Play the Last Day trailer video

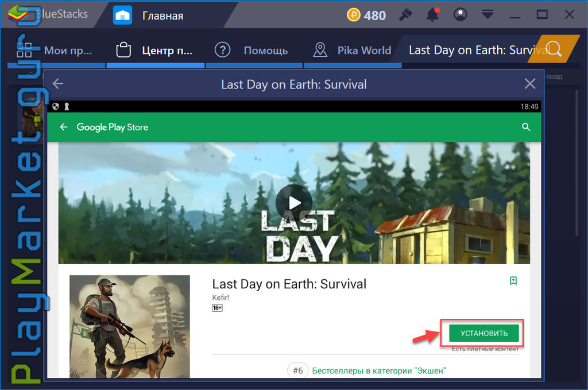294,203
